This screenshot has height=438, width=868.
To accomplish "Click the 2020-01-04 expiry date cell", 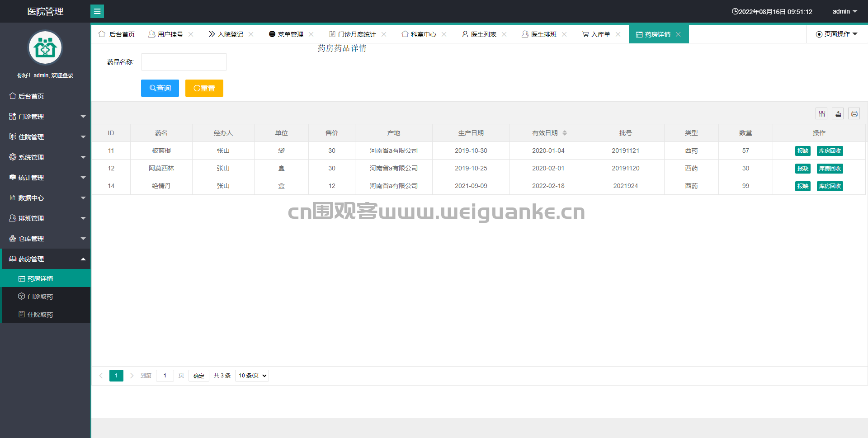I will click(x=548, y=151).
